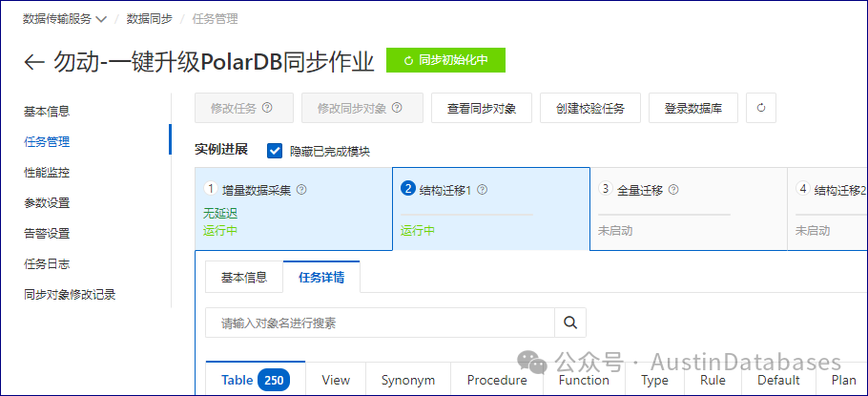868x396 pixels.
Task: Open 告警设置 in the sidebar
Action: 47,233
